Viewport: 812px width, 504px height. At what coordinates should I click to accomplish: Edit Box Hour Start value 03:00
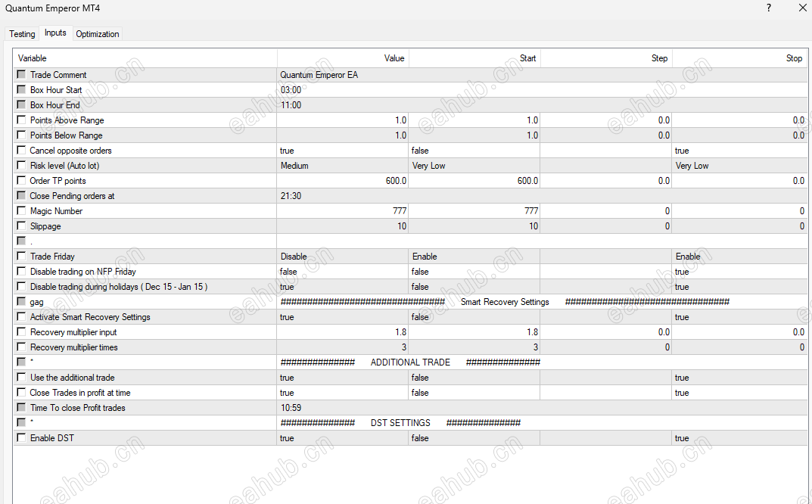pyautogui.click(x=542, y=90)
